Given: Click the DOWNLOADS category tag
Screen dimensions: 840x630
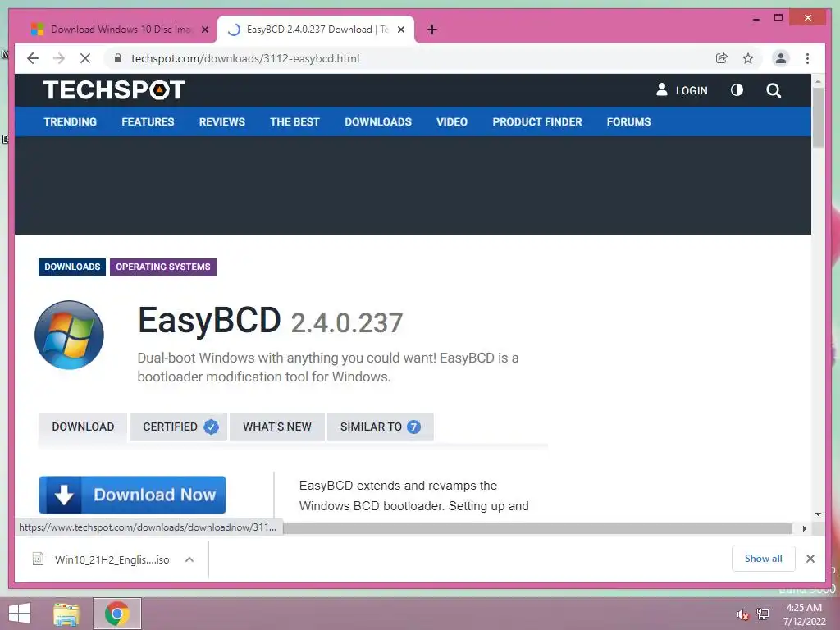Looking at the screenshot, I should coord(72,267).
